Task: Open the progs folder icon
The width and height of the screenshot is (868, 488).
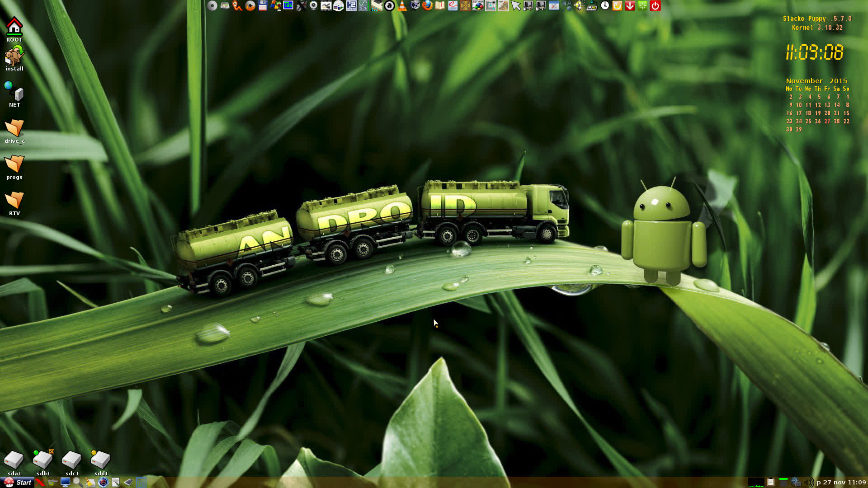Action: point(14,167)
